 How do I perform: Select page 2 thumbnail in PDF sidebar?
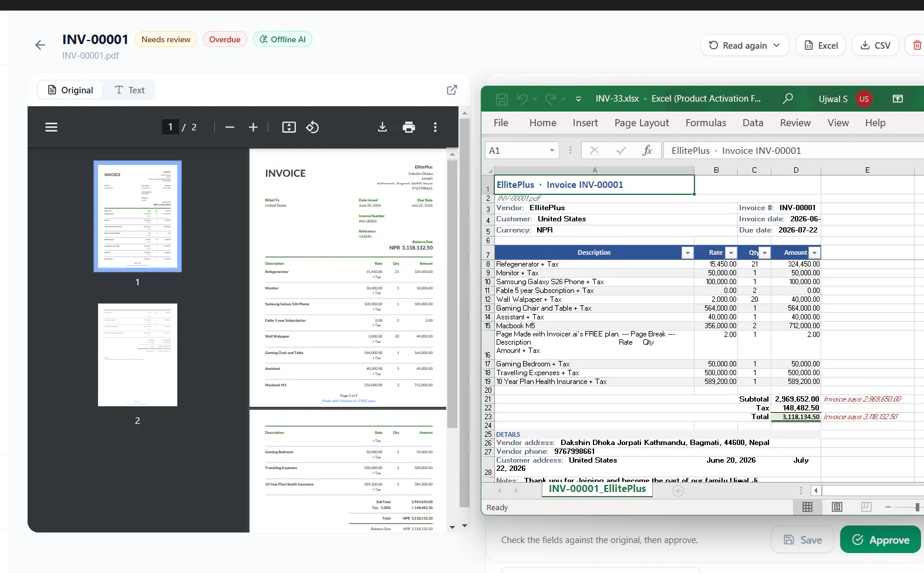tap(137, 355)
